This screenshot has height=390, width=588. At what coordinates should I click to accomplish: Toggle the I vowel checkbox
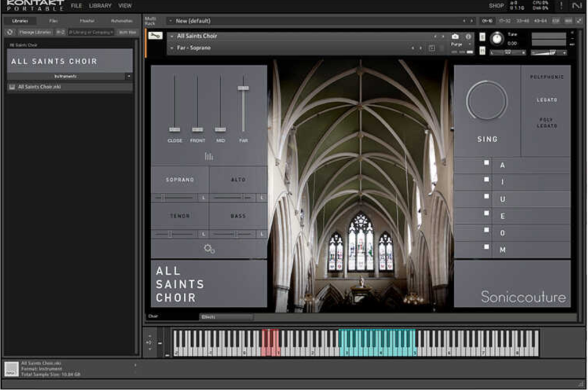[x=486, y=179]
